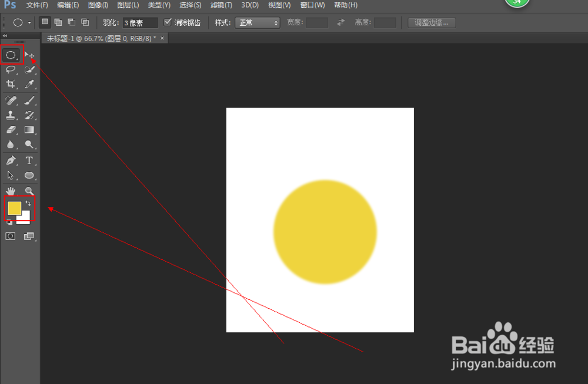Viewport: 588px width, 384px height.
Task: Open the 编辑(E) menu
Action: click(x=68, y=5)
